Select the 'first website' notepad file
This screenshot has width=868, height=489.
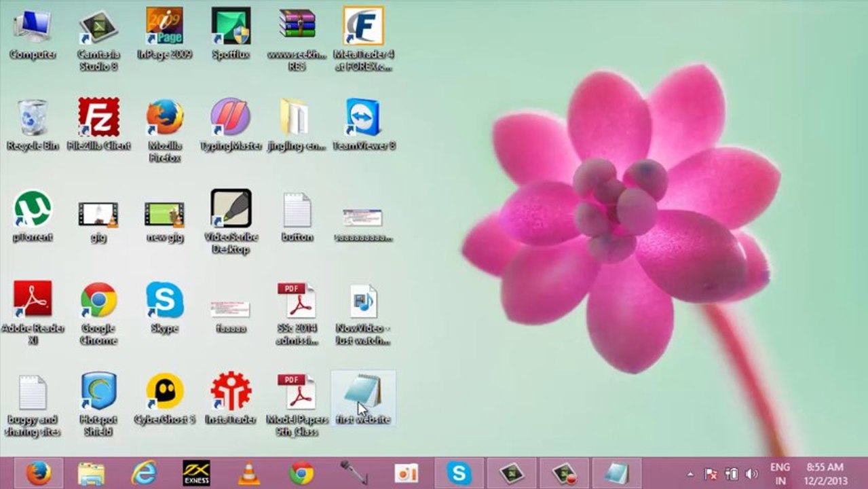[363, 399]
